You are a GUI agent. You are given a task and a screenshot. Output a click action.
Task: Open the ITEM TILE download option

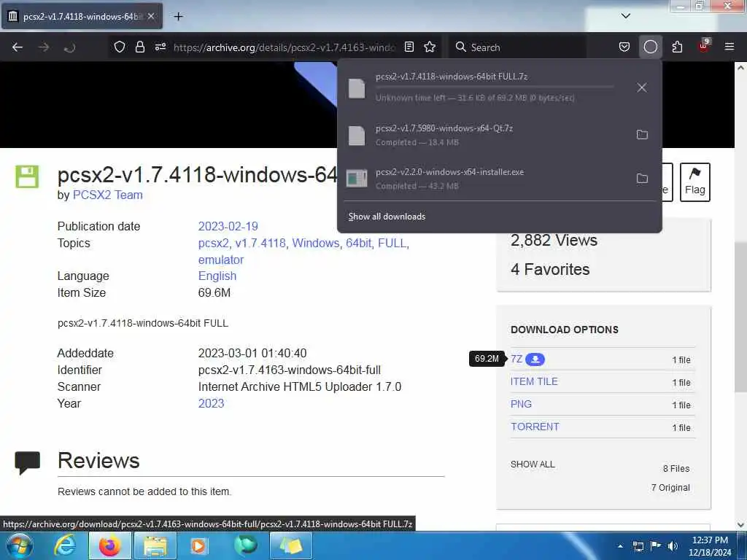click(x=534, y=381)
